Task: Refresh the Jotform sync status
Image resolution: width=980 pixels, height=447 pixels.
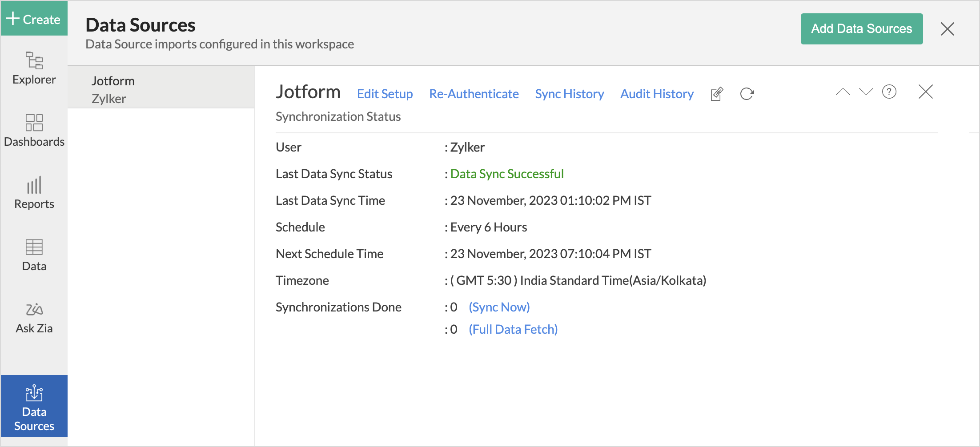Action: coord(747,94)
